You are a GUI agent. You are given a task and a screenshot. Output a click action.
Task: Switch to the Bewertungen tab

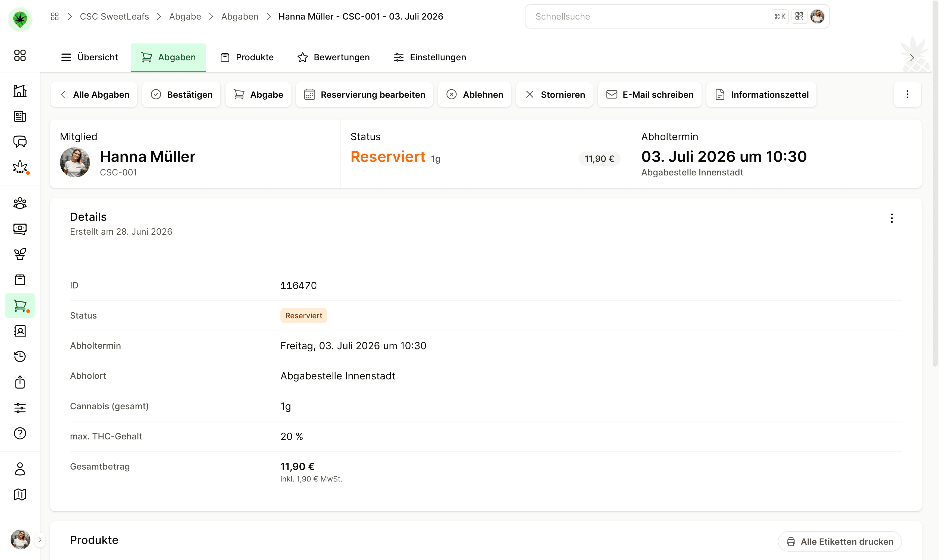click(x=334, y=57)
